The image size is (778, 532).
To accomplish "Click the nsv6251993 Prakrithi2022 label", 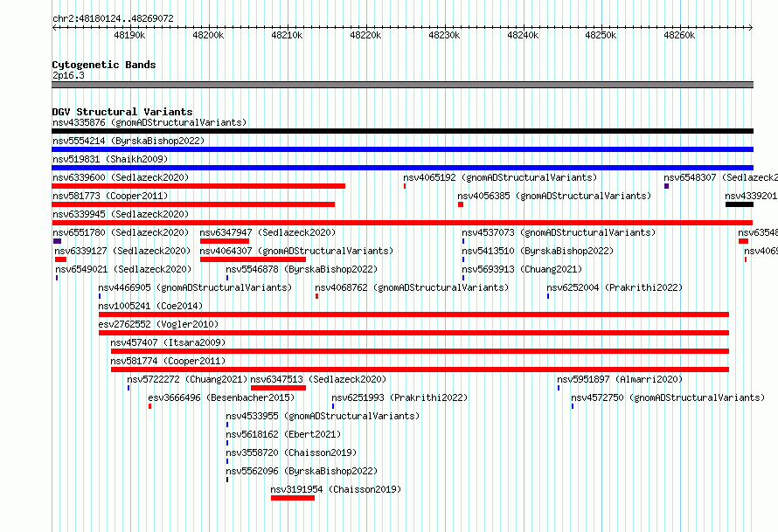I will click(x=399, y=397).
